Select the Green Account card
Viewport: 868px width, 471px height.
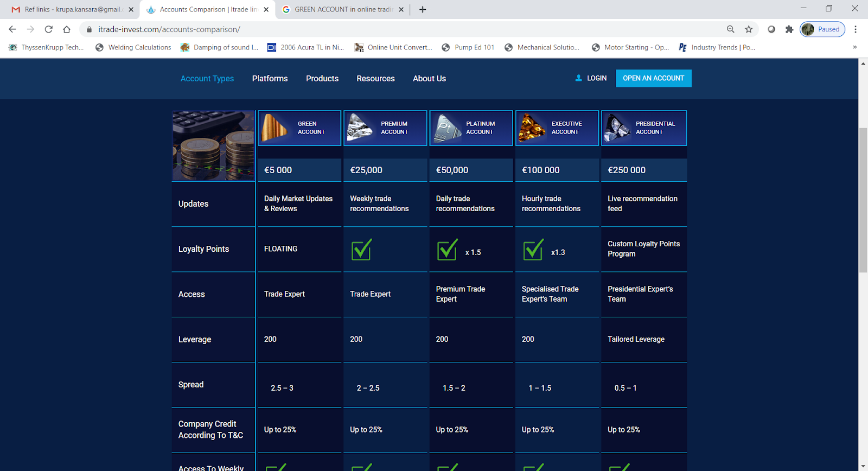coord(299,128)
